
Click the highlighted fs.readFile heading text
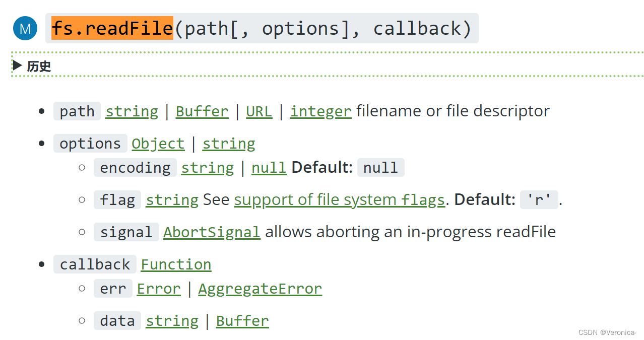112,28
